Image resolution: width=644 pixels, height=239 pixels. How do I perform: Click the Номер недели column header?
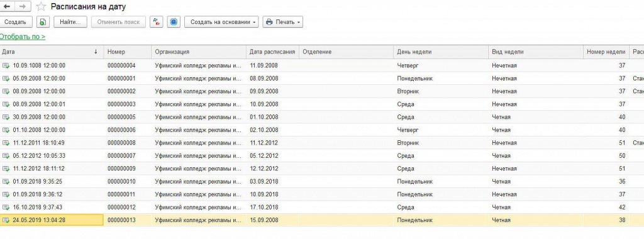[x=606, y=52]
